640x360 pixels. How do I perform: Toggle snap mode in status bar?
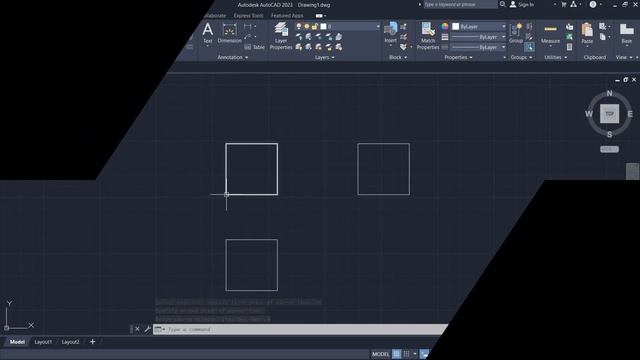tap(407, 354)
